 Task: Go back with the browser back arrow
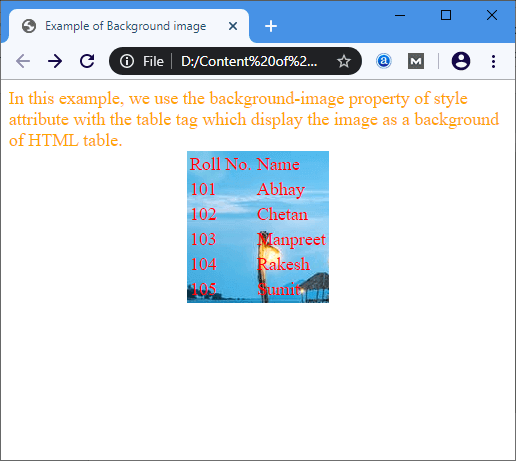(x=23, y=61)
